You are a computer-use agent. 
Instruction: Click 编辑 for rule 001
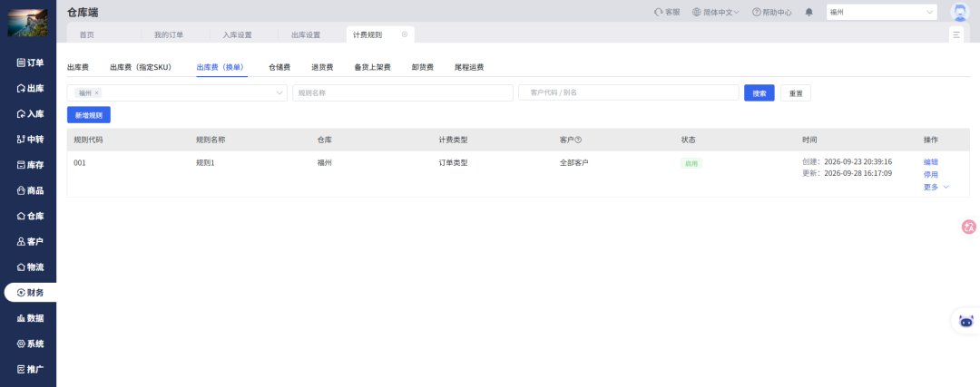click(x=931, y=162)
